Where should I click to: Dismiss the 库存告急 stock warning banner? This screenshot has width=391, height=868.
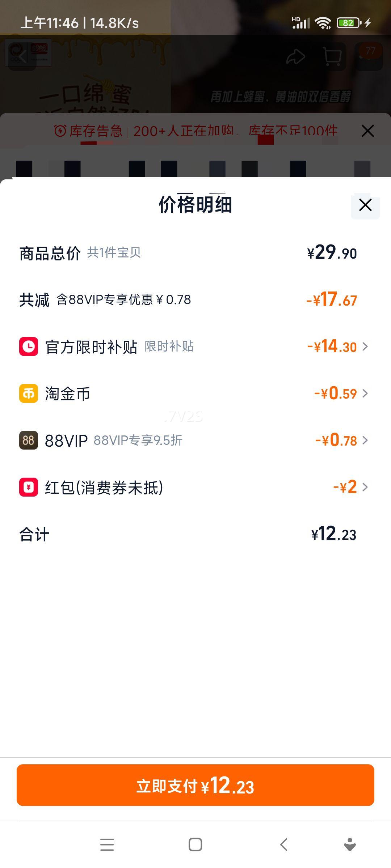[367, 131]
